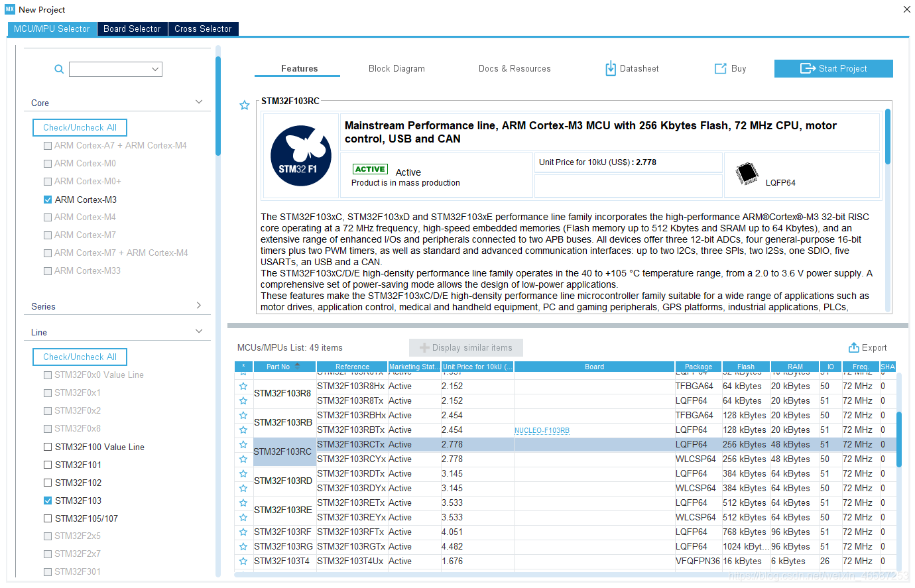Check the STM32F100 Value Line checkbox
The image size is (915, 588).
coord(48,447)
